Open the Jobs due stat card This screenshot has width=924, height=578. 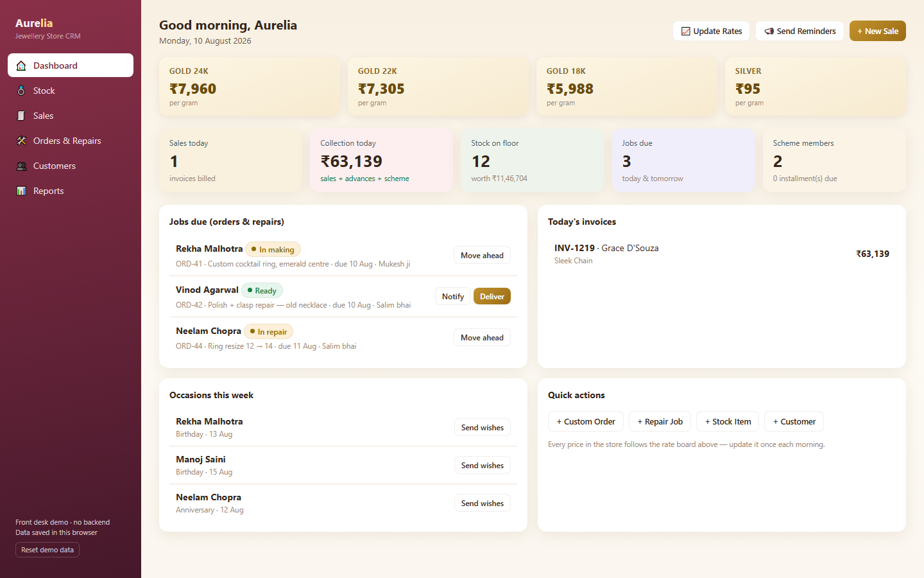tap(683, 161)
